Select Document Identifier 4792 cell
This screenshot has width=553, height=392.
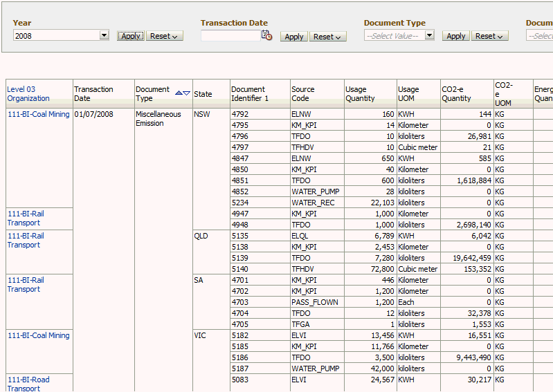pyautogui.click(x=260, y=114)
